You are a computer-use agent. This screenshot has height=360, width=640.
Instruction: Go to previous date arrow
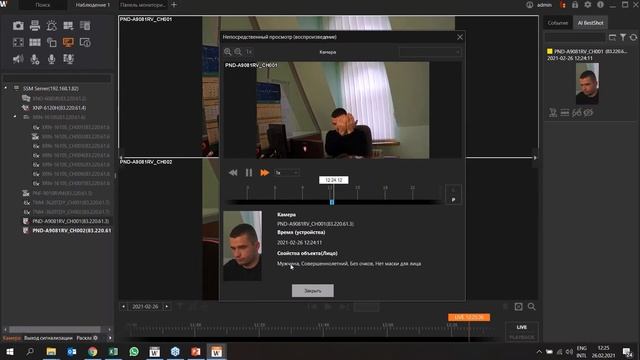(124, 307)
